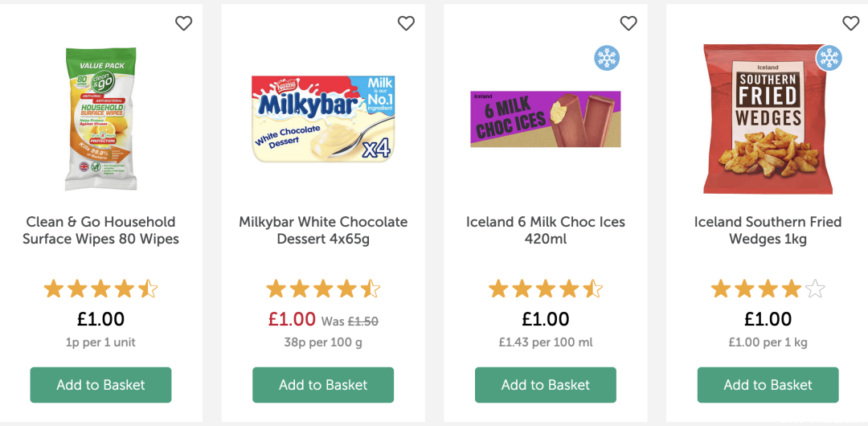
Task: Favourite the Clean & Go Surface Wipes
Action: (x=184, y=23)
